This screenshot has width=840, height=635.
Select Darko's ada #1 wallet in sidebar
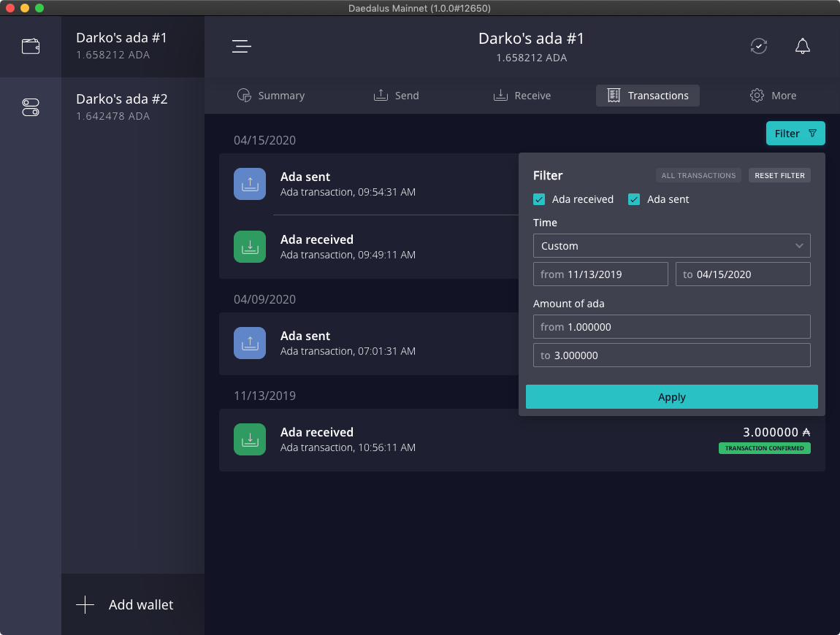(133, 47)
